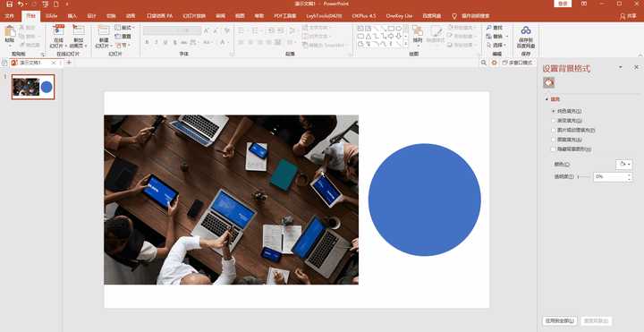644x332 pixels.
Task: Click the new document tab plus button
Action: coord(69,63)
